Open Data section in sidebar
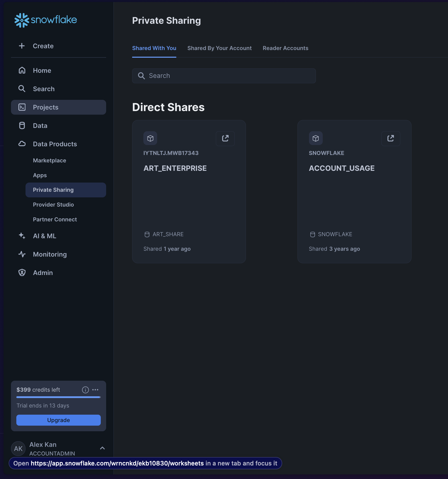 coord(58,126)
